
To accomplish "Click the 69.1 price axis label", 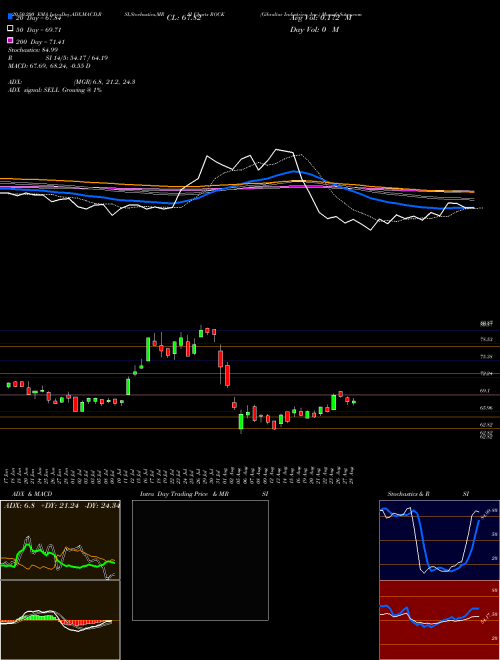I will 485,391.
